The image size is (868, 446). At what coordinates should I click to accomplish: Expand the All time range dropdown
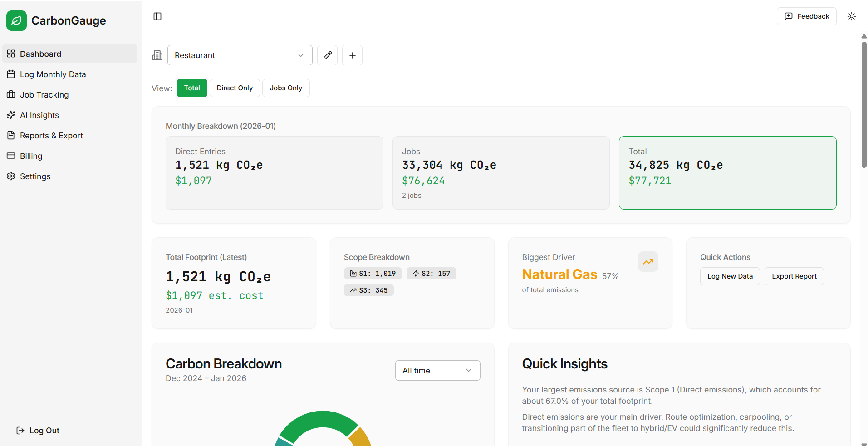438,371
